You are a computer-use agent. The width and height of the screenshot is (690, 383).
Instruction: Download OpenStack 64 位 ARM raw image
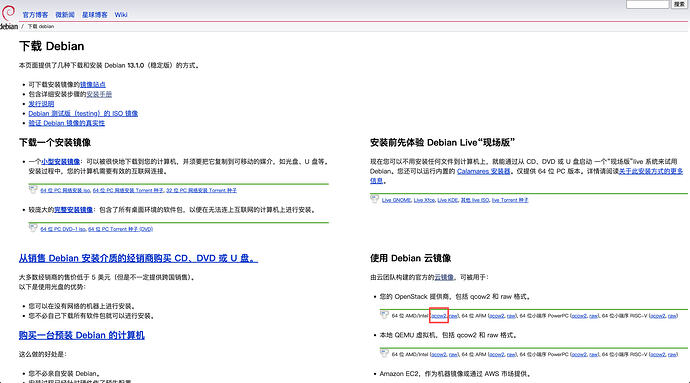511,316
